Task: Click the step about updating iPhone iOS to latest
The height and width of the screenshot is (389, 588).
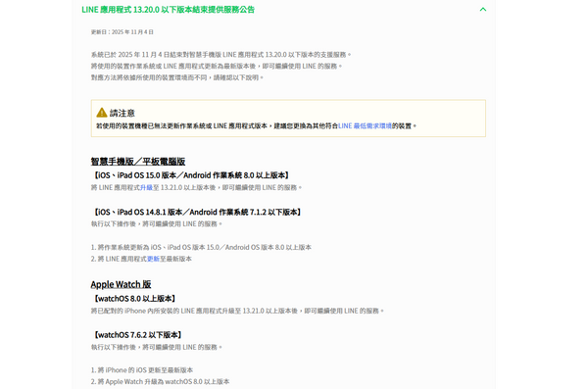Action: click(x=142, y=370)
